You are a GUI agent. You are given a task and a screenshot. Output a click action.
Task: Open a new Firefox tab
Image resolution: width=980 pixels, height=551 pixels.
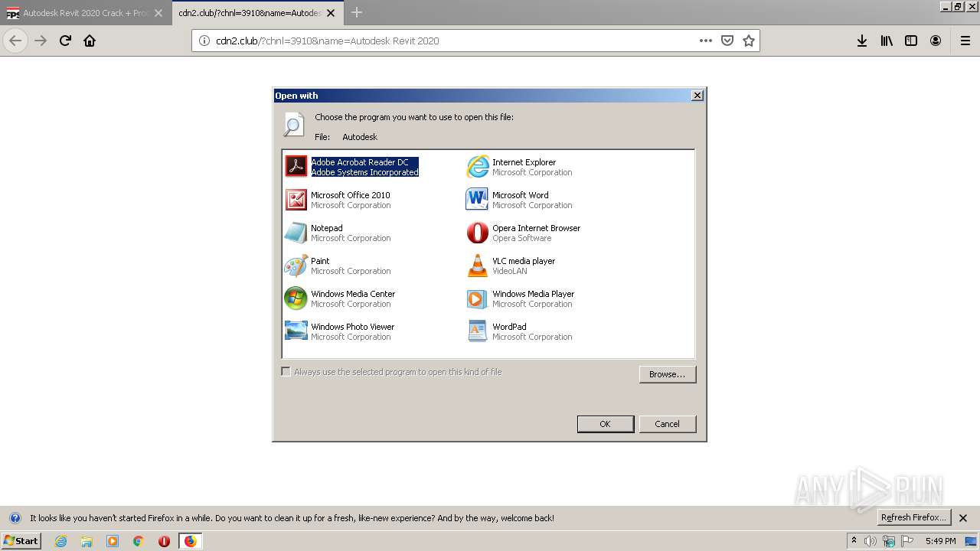[x=357, y=12]
